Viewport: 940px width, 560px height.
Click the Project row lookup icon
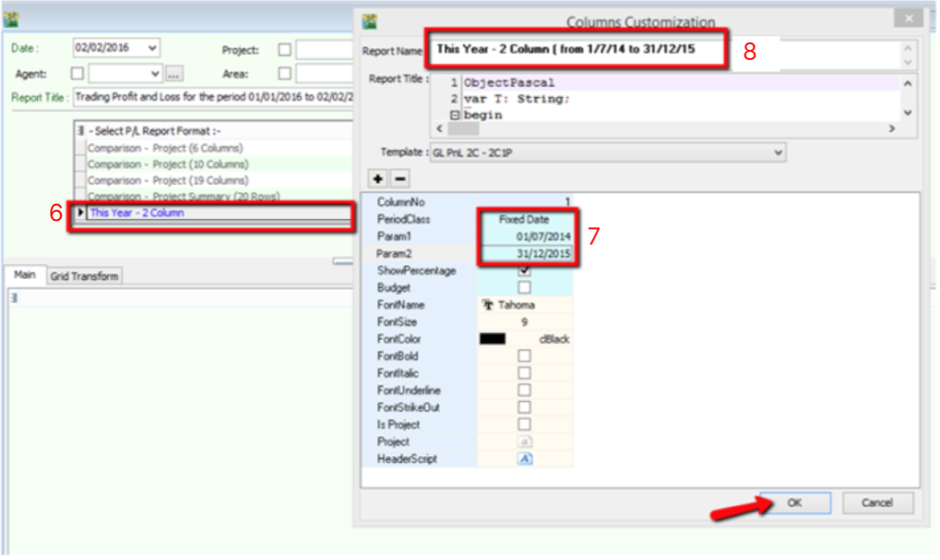525,442
